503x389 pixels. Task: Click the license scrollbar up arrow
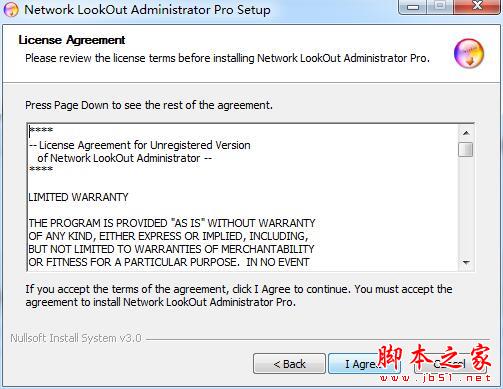(x=466, y=133)
